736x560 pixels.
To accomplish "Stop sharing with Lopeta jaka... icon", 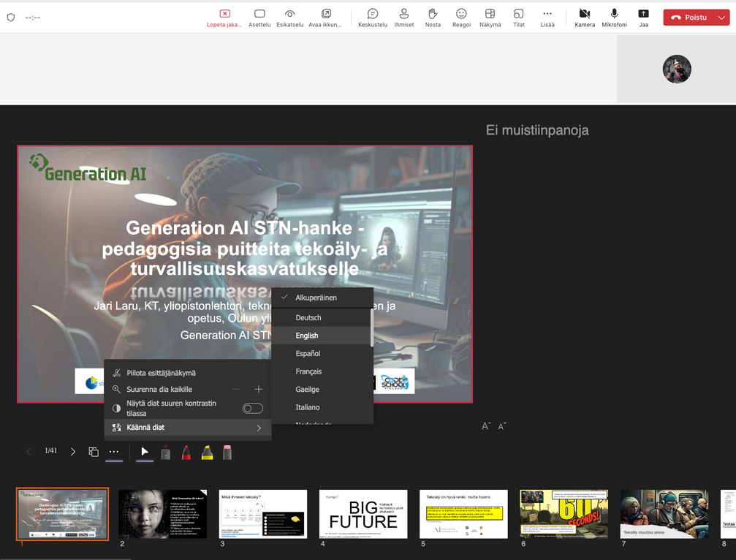I will (x=224, y=14).
